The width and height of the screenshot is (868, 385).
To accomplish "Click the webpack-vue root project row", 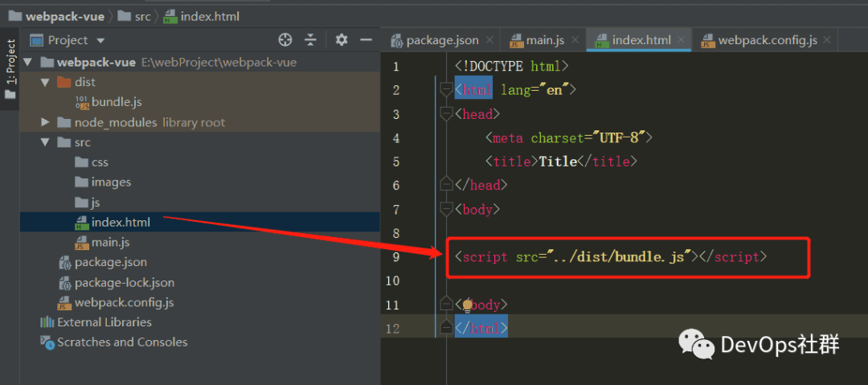I will (200, 62).
